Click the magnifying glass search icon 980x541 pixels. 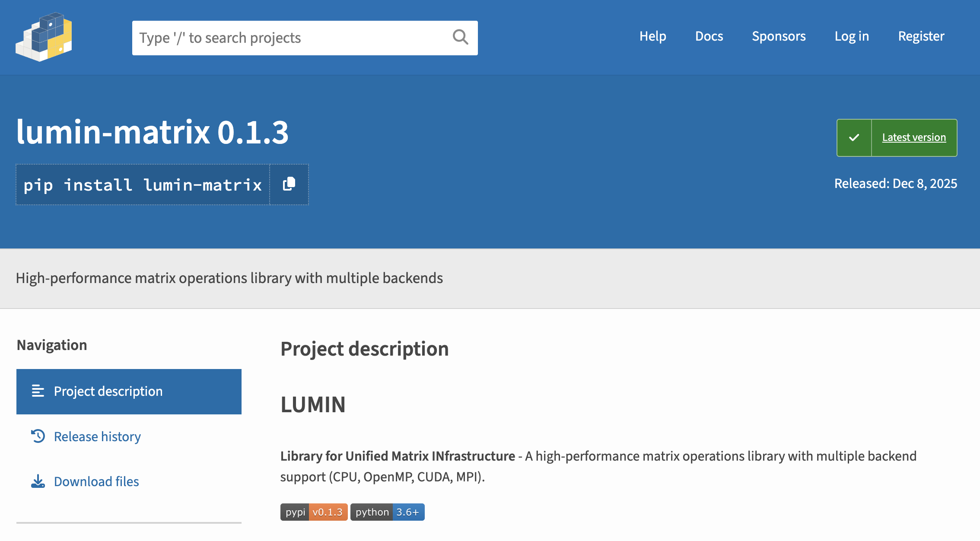(460, 37)
